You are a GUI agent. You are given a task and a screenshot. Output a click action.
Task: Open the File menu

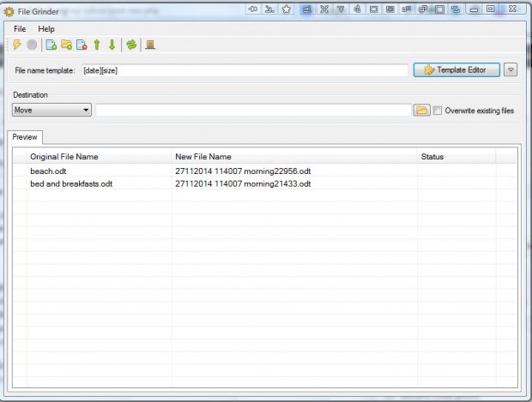(20, 29)
